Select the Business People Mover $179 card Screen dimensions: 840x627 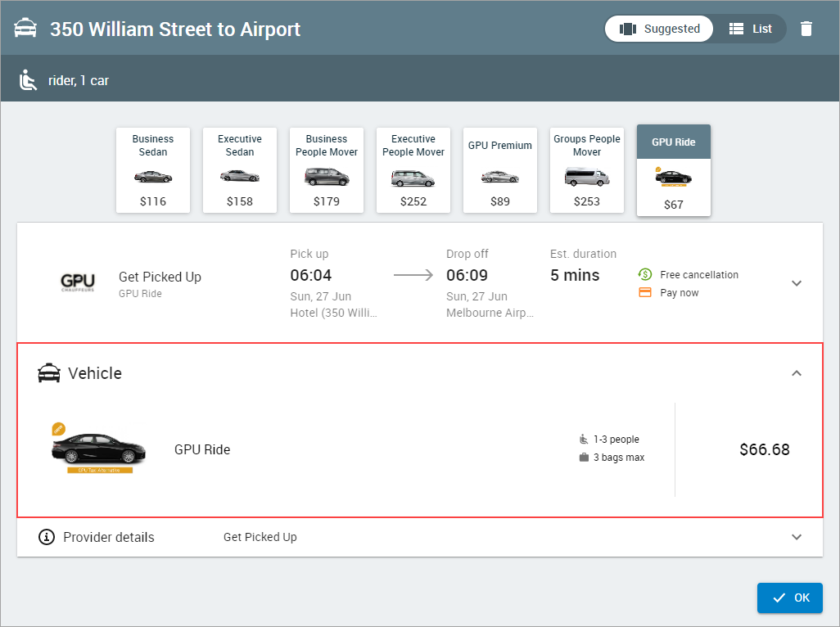point(327,170)
